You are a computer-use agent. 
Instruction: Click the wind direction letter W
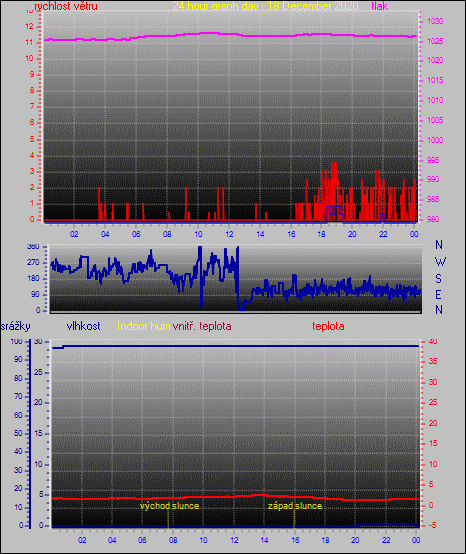(440, 262)
